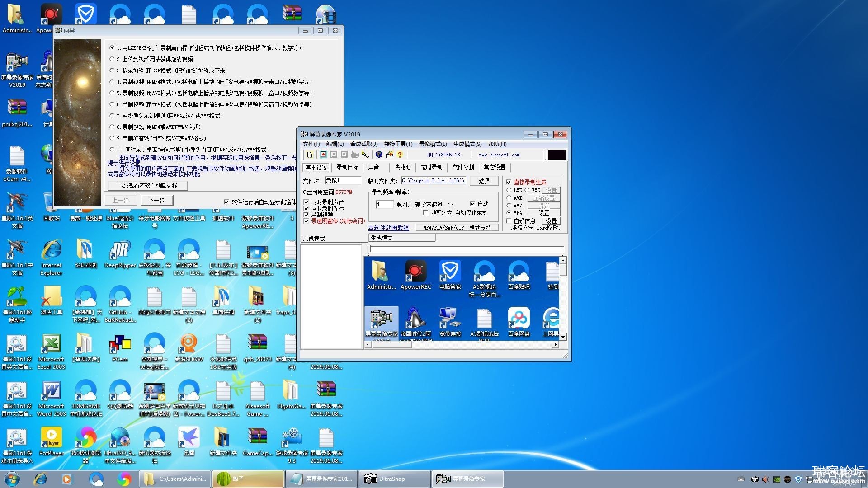
Task: Click the paint palette toolbar icon
Action: pyautogui.click(x=389, y=155)
